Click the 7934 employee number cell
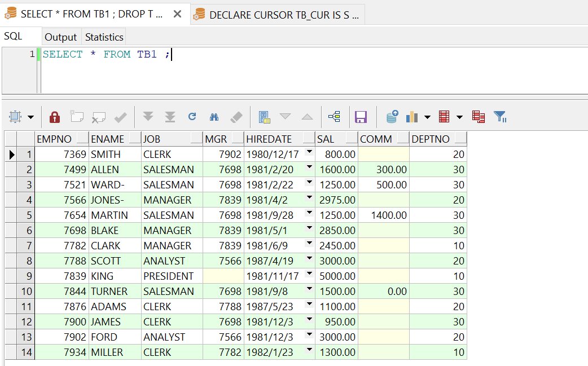The width and height of the screenshot is (588, 366). tap(62, 352)
